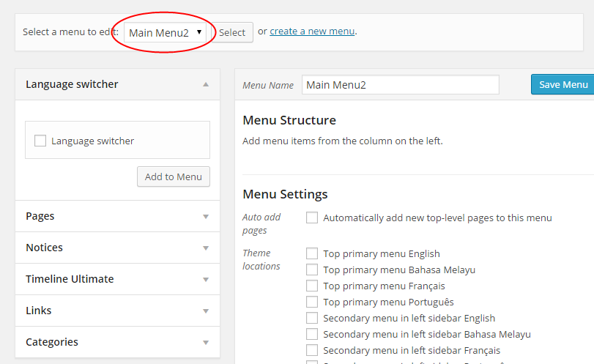This screenshot has width=594, height=364.
Task: Tick Secondary menu left sidebar Bahasa Melayu
Action: tap(312, 334)
